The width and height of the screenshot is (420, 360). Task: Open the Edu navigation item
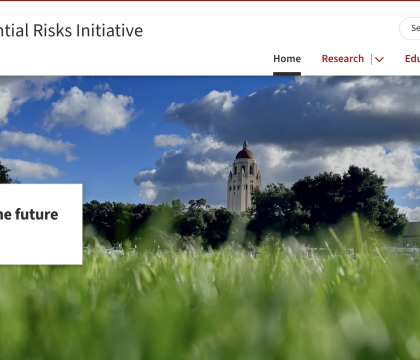(412, 59)
